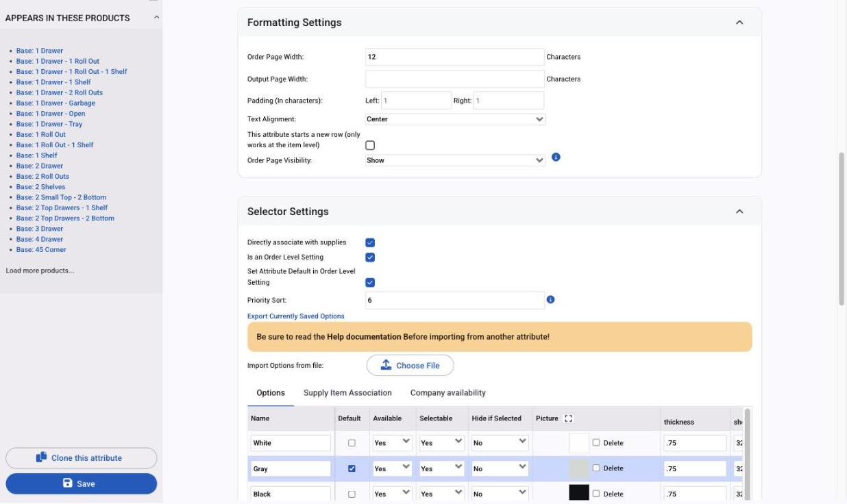
Task: Click Clone this attribute button
Action: (x=82, y=458)
